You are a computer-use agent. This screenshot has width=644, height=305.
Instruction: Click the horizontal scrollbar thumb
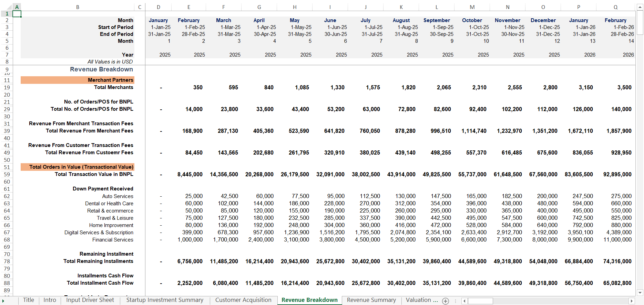480,301
